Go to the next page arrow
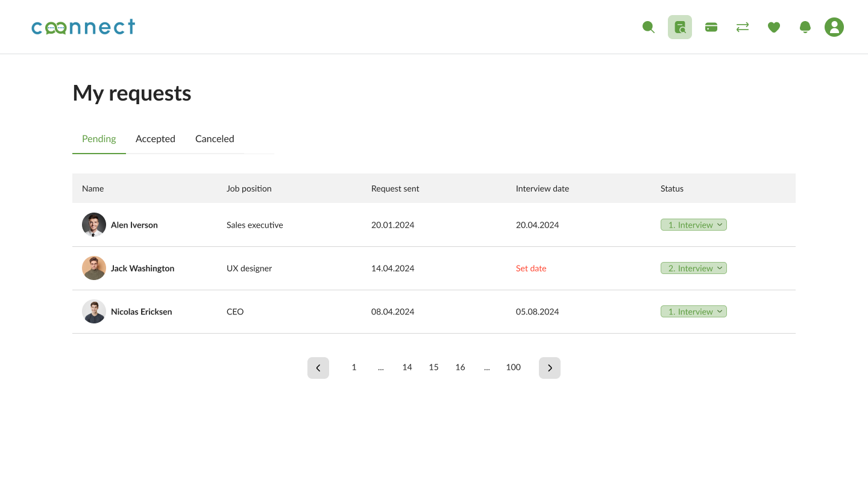The width and height of the screenshot is (868, 480). tap(550, 368)
